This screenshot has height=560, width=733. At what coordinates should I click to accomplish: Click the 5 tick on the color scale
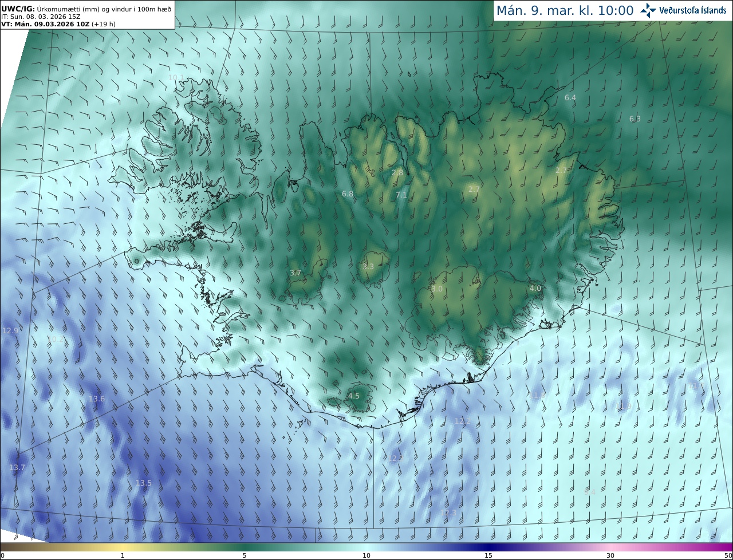click(x=245, y=555)
